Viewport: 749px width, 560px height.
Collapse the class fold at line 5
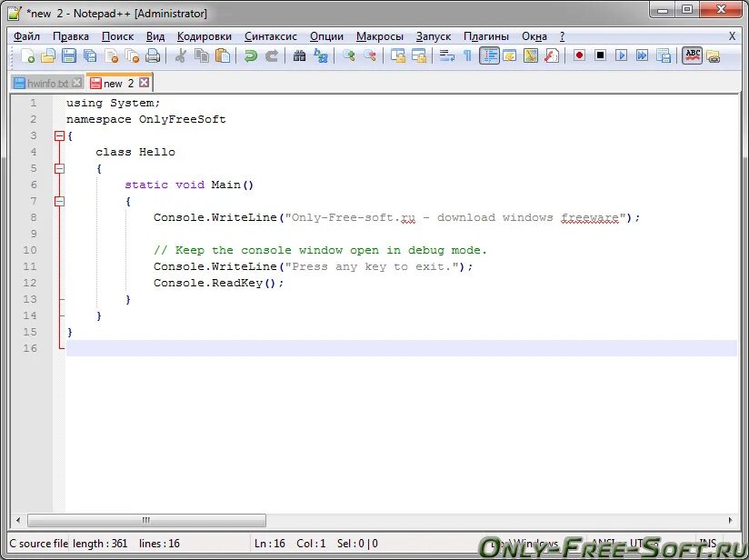(x=59, y=169)
